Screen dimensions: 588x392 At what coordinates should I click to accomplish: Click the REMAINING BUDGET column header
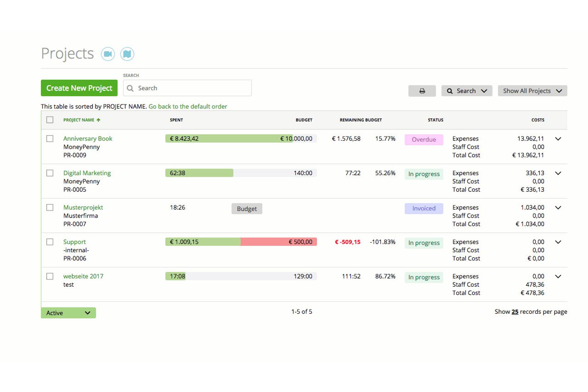coord(361,120)
